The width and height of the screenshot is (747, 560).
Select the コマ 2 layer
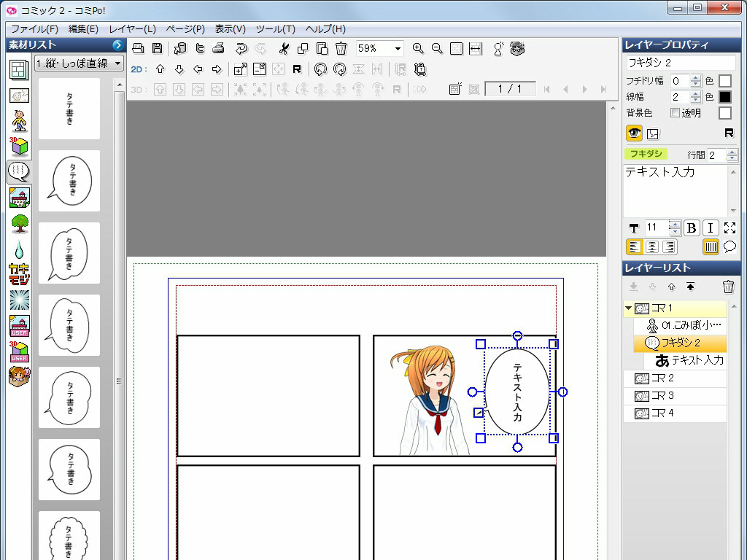point(675,378)
